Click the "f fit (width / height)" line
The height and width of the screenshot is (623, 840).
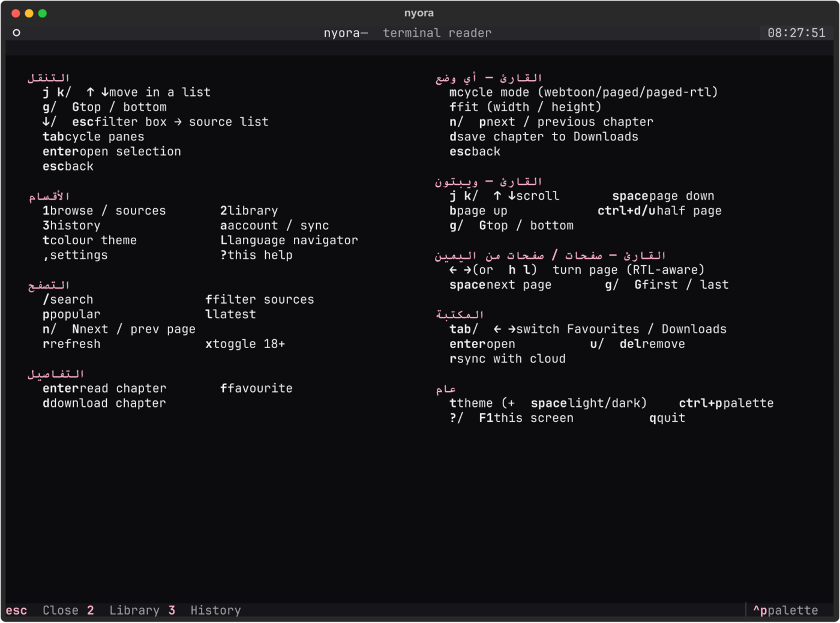[x=526, y=107]
